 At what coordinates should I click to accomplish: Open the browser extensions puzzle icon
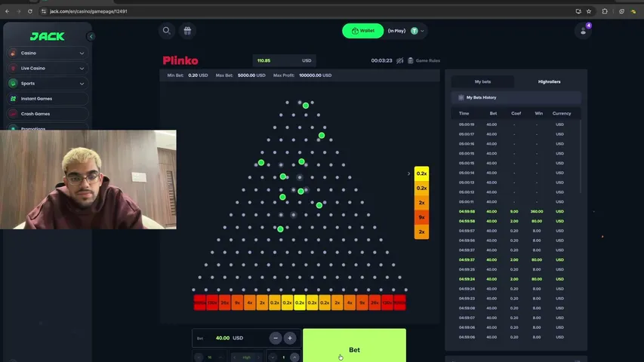605,11
